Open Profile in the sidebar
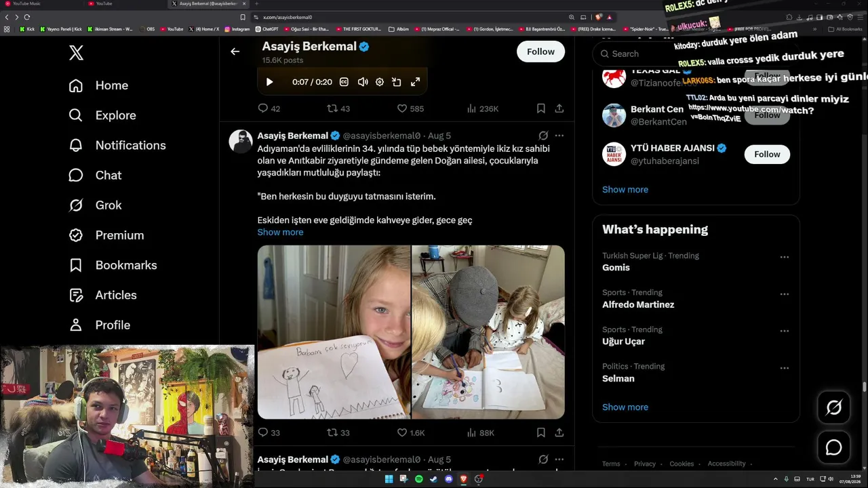868x488 pixels. [x=99, y=325]
